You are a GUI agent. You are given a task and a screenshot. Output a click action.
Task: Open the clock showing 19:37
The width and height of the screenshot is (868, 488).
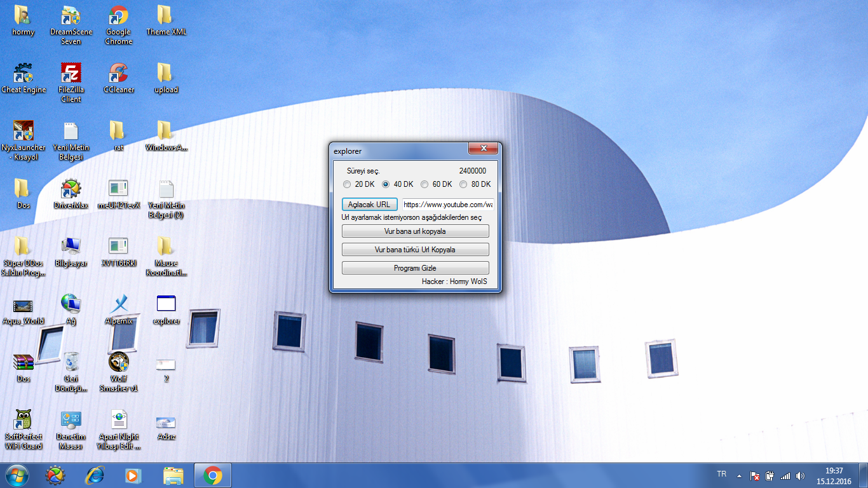point(834,476)
